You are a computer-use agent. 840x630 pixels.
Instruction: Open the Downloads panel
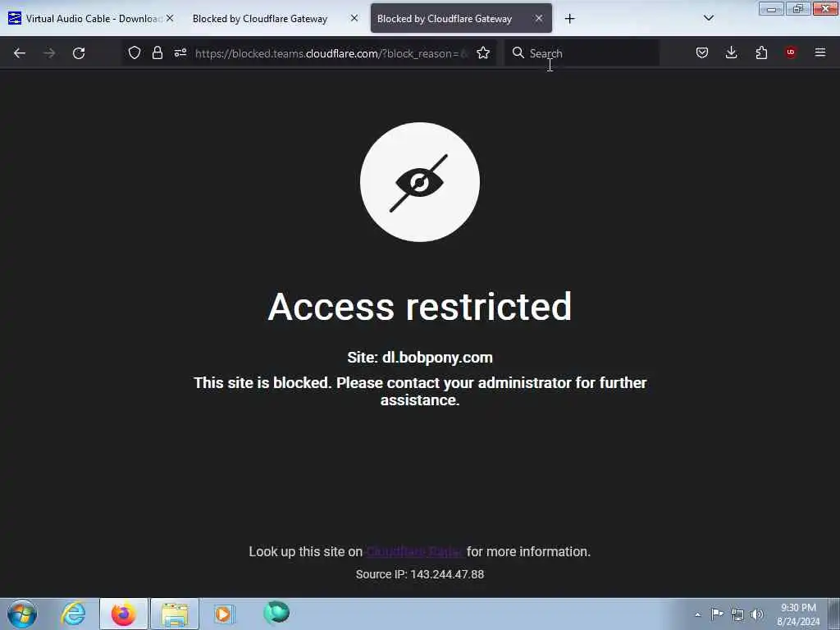(731, 52)
